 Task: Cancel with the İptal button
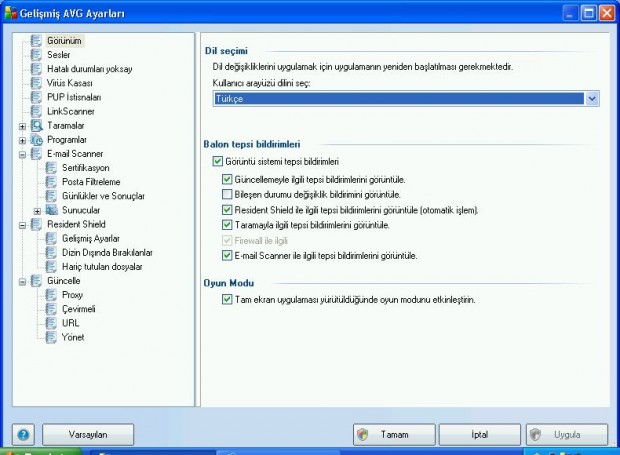[477, 435]
